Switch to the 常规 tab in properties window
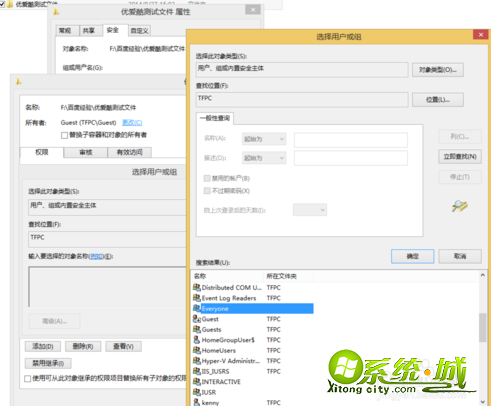491x406 pixels. (x=67, y=31)
